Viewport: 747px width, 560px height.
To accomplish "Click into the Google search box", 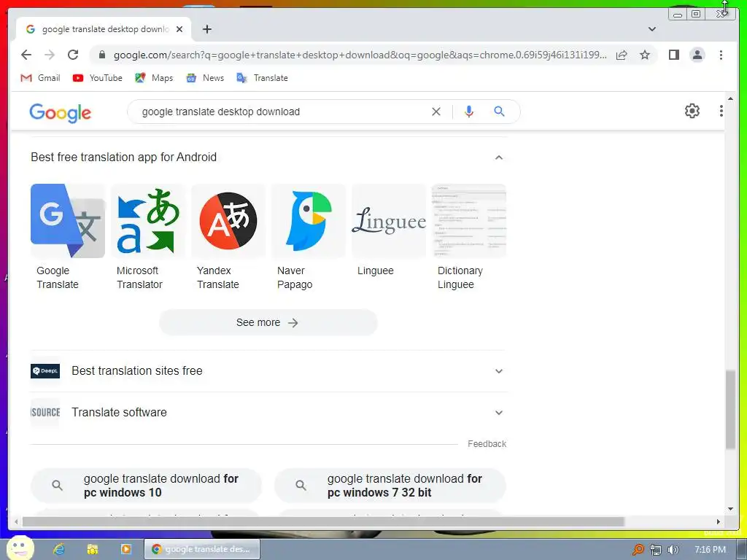I will 281,112.
